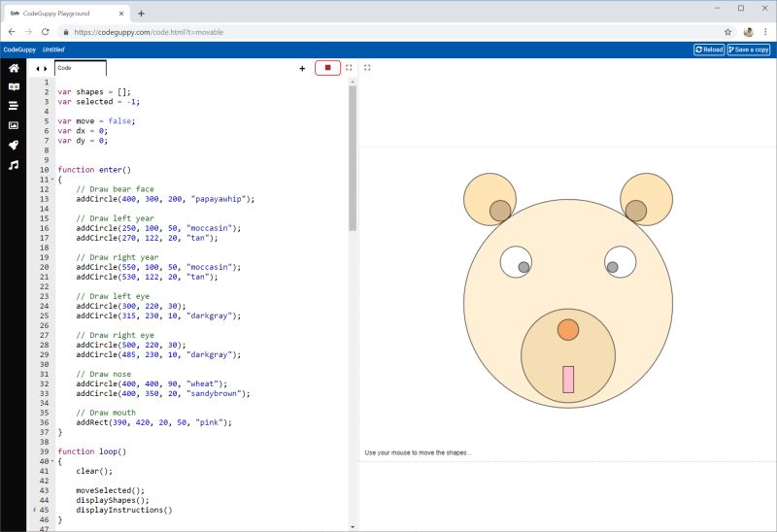
Task: Click the word 'false' on line 5
Action: pos(119,120)
